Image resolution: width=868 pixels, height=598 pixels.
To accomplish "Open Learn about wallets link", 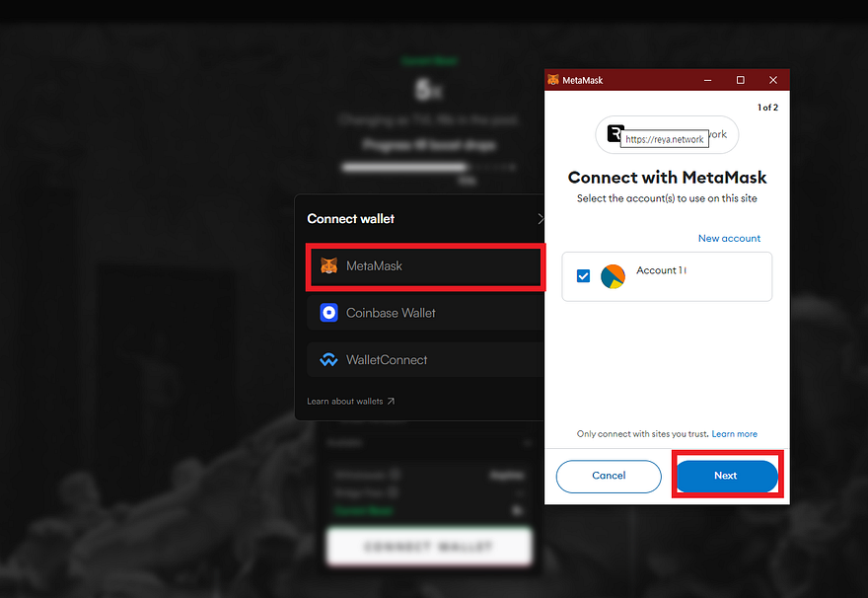I will 350,402.
